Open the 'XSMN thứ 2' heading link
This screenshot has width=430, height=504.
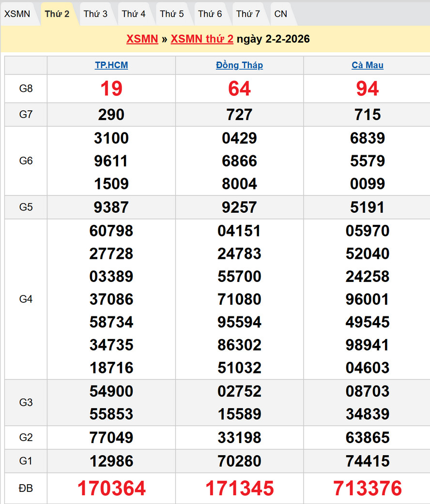pos(202,39)
